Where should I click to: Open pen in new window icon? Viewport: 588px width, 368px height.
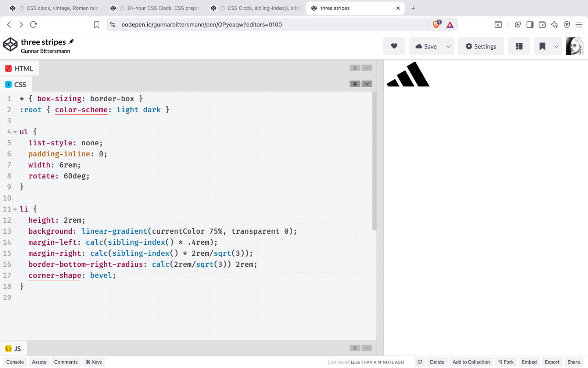point(420,362)
